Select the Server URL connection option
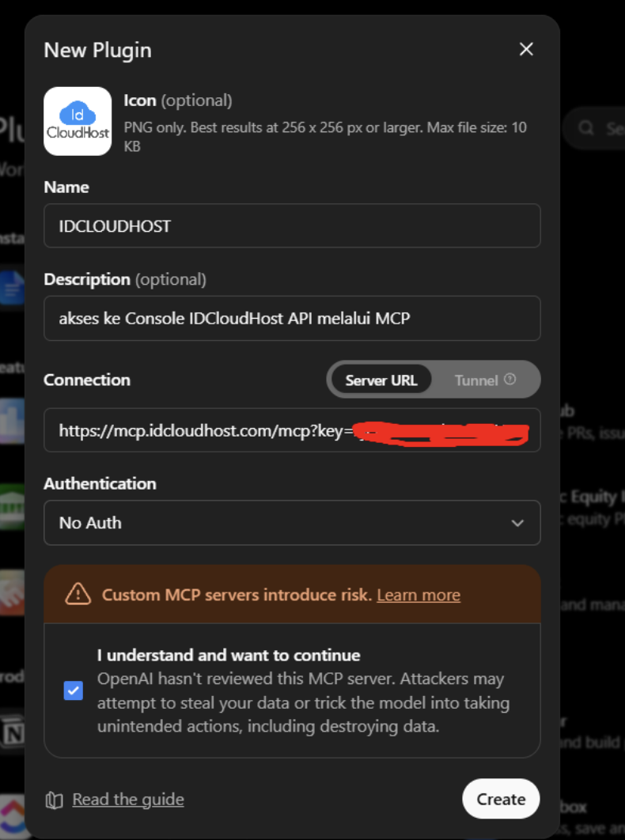The width and height of the screenshot is (625, 840). click(381, 380)
